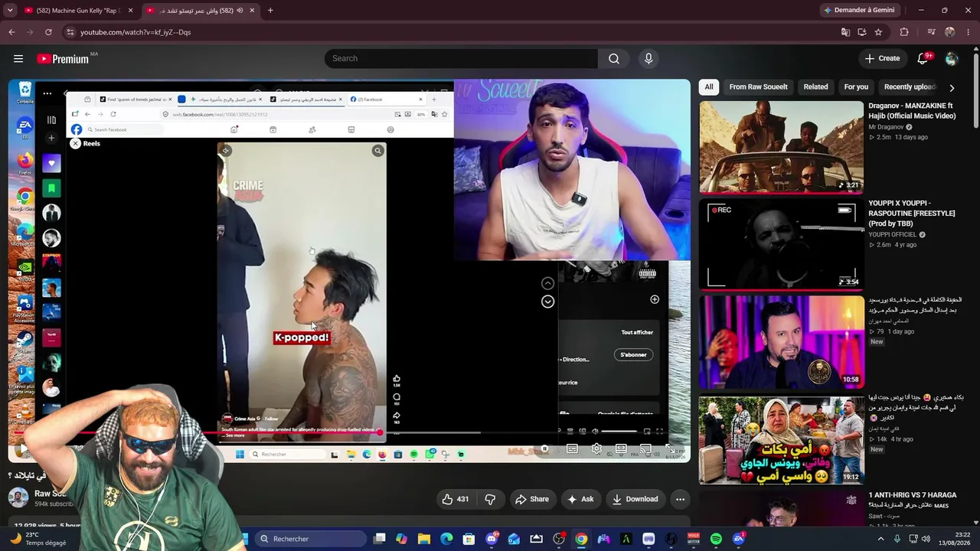Toggle subtitles in the video player
The image size is (980, 551).
[x=572, y=449]
